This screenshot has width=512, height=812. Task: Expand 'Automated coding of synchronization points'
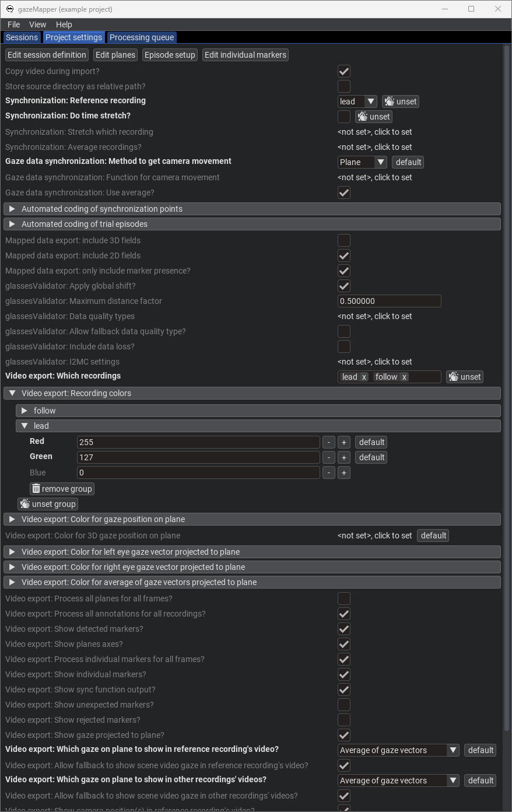click(252, 209)
